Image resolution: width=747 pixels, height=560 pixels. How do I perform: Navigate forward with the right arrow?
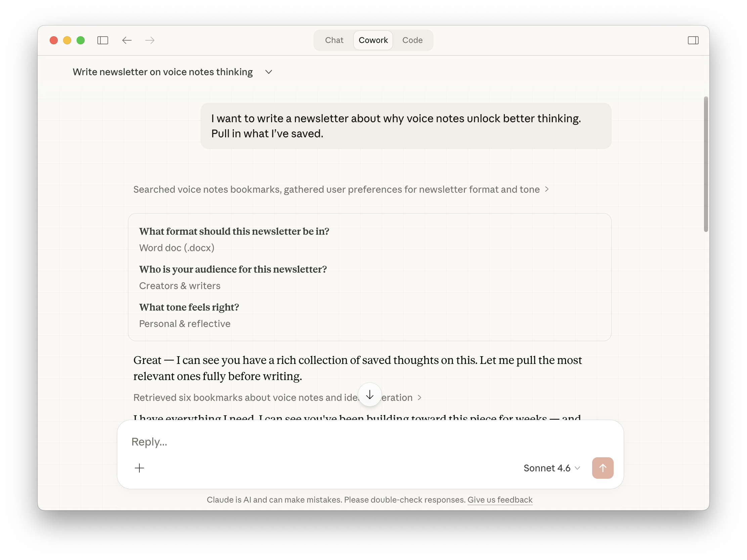pos(149,40)
